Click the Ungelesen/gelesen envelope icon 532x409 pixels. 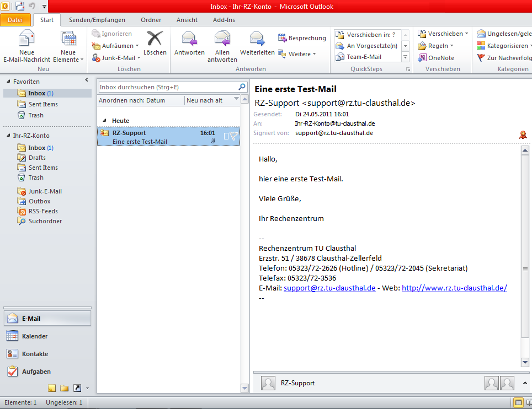pyautogui.click(x=481, y=34)
